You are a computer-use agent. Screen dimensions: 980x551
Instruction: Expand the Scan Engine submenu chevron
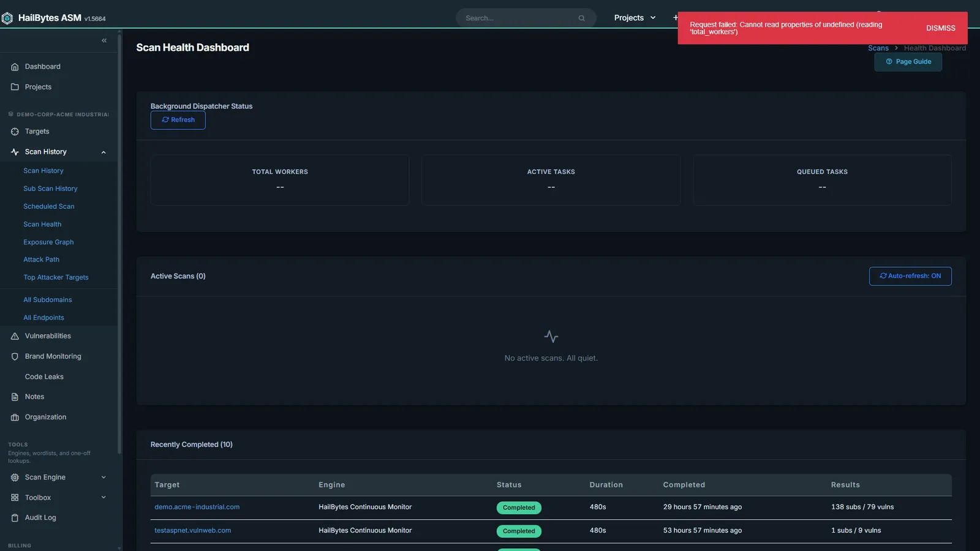[x=104, y=478]
